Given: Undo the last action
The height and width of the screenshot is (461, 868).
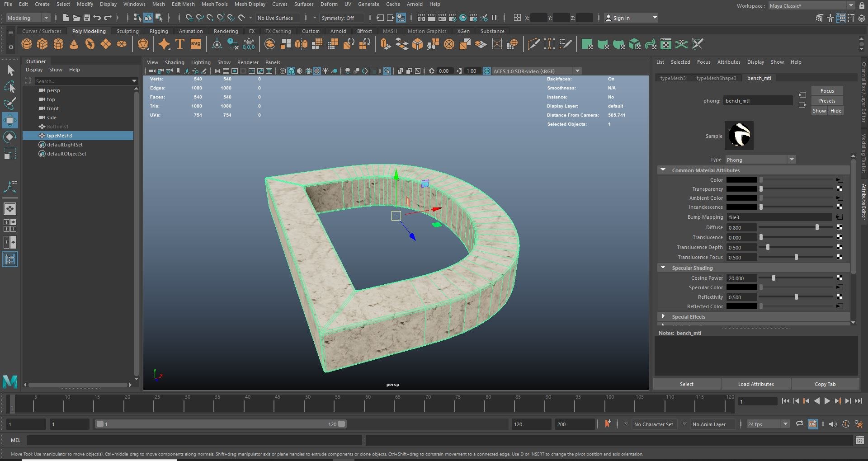Looking at the screenshot, I should 97,18.
